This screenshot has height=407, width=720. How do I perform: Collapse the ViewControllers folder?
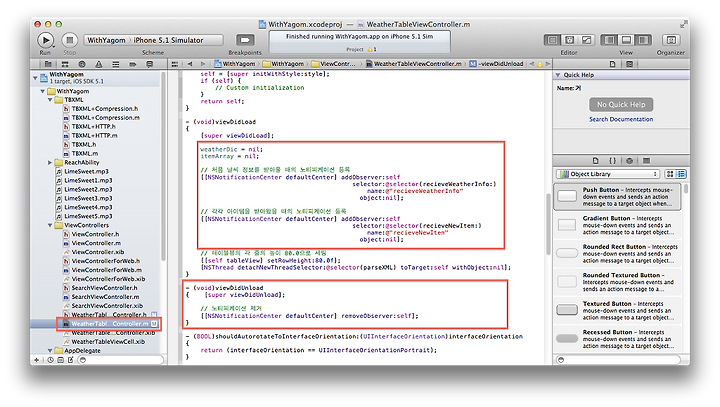50,225
